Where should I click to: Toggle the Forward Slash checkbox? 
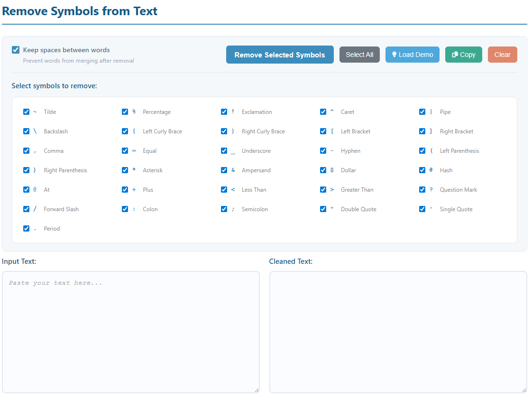tap(27, 209)
